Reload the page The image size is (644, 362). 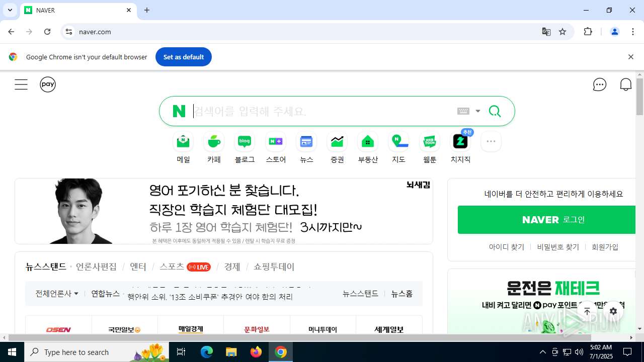[x=47, y=32]
